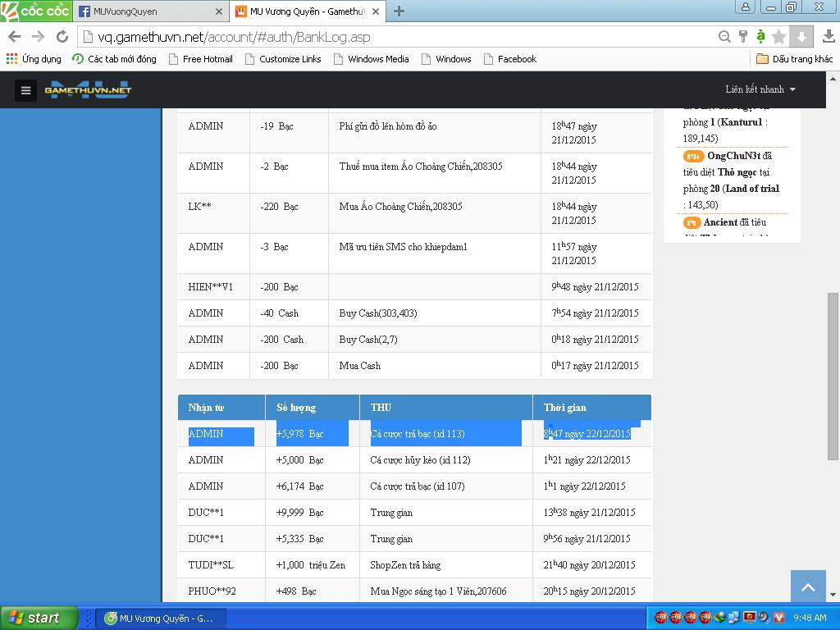This screenshot has width=840, height=630.
Task: Open the Cốc Cốc browser menu logo
Action: pyautogui.click(x=35, y=11)
